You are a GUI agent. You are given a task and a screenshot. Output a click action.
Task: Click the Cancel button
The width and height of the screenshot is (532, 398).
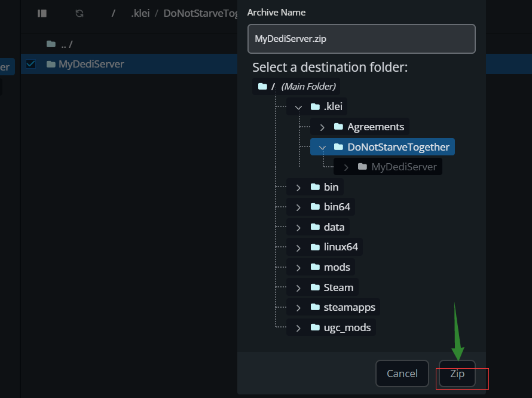tap(402, 373)
